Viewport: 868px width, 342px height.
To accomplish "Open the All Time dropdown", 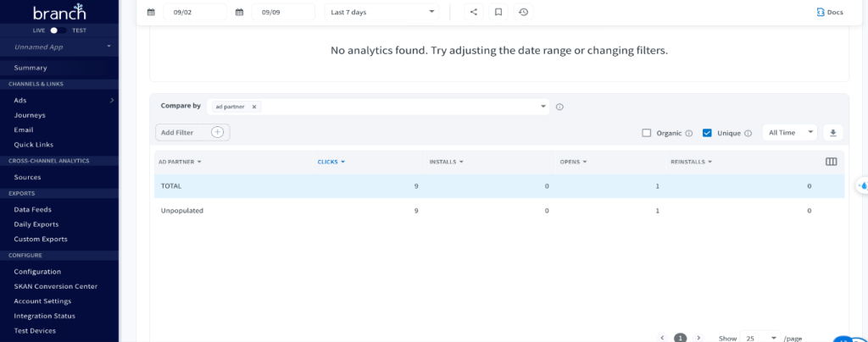I will coord(790,133).
